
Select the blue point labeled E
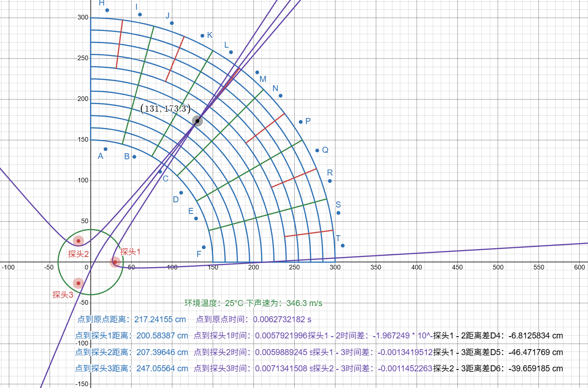pos(196,219)
